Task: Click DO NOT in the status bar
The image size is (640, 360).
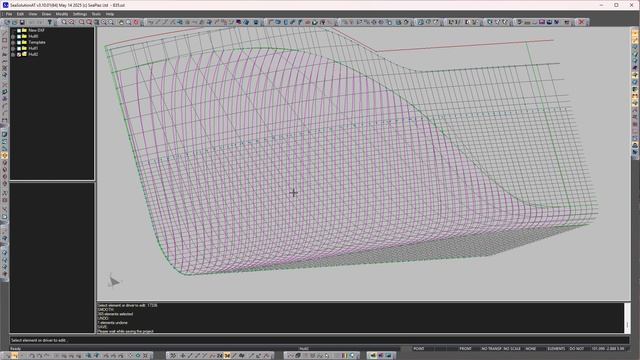Action: click(x=577, y=349)
